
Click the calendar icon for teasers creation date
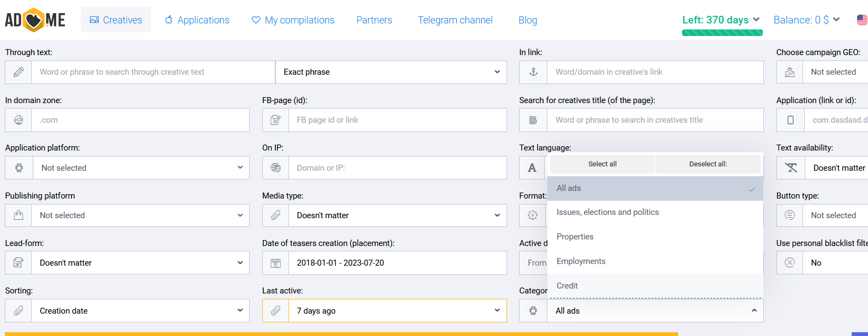point(275,263)
